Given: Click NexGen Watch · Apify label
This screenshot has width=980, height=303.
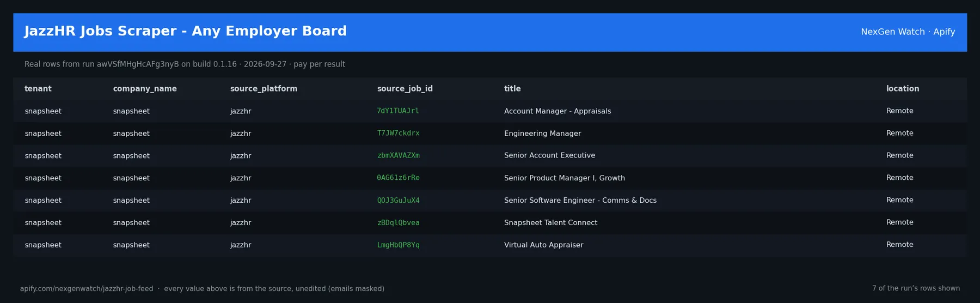Looking at the screenshot, I should [x=908, y=32].
